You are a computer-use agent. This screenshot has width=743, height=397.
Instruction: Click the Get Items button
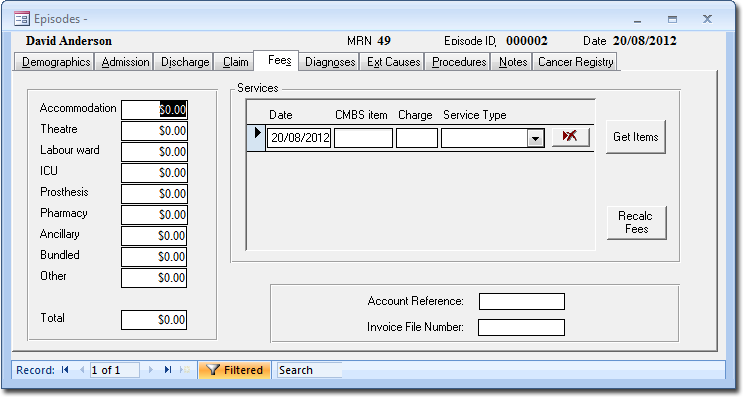coord(636,137)
